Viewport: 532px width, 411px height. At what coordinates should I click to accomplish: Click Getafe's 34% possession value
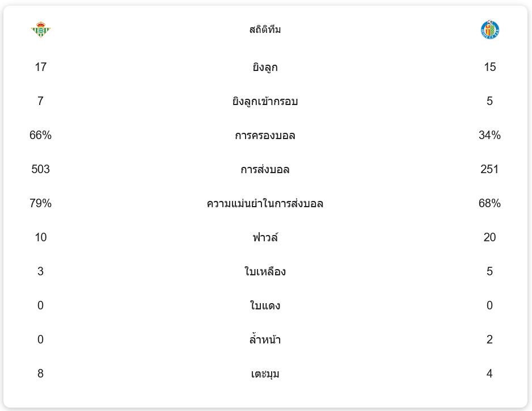tap(489, 135)
